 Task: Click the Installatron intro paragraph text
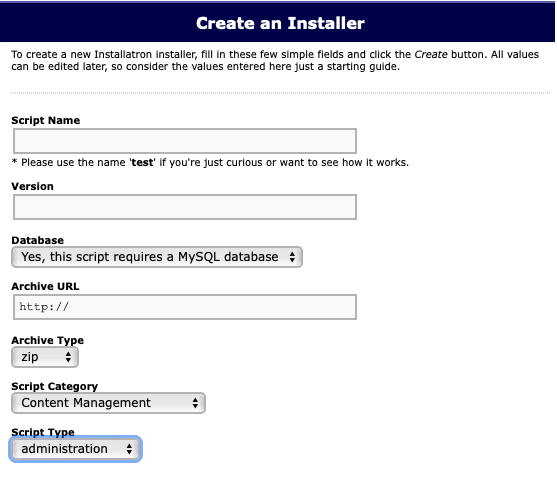275,60
